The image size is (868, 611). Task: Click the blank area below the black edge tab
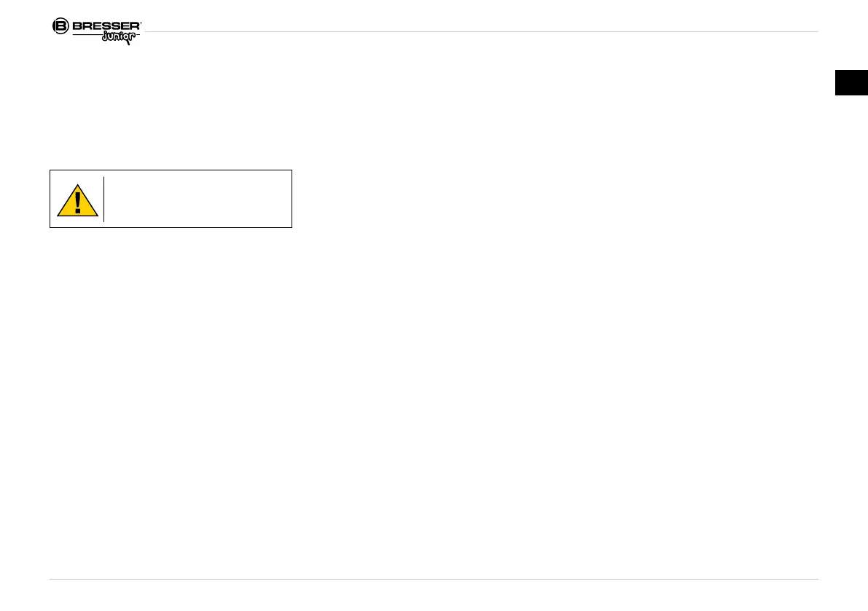(x=851, y=218)
